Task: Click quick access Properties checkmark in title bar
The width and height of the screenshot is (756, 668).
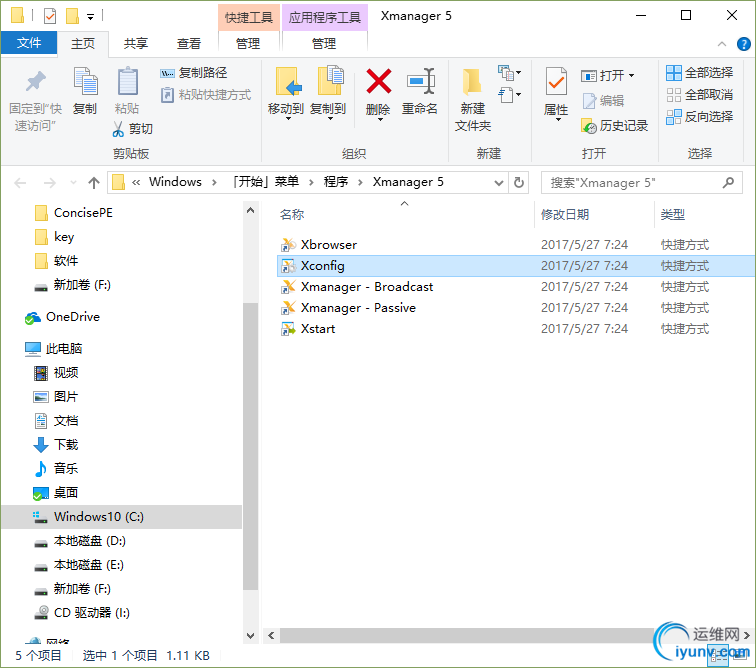Action: pos(50,16)
